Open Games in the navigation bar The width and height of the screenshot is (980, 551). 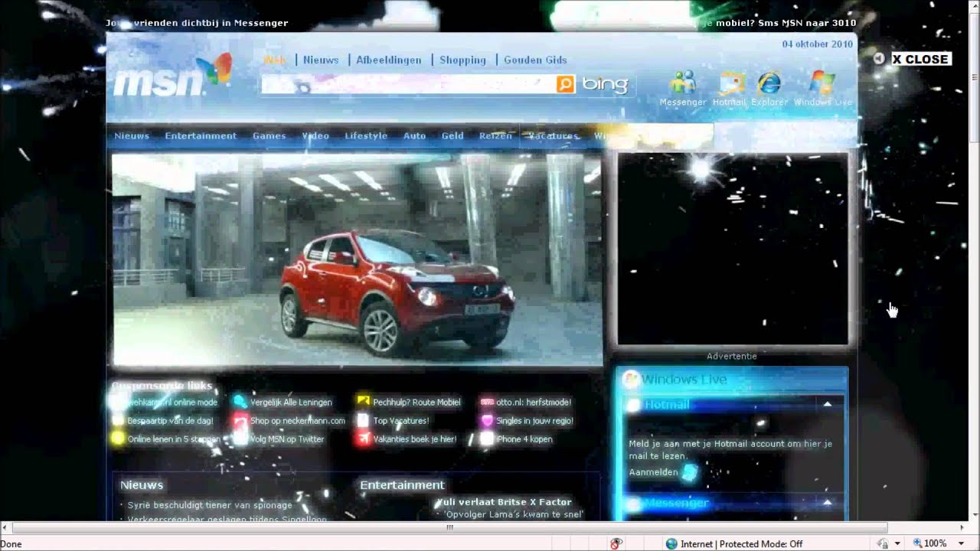pos(269,135)
